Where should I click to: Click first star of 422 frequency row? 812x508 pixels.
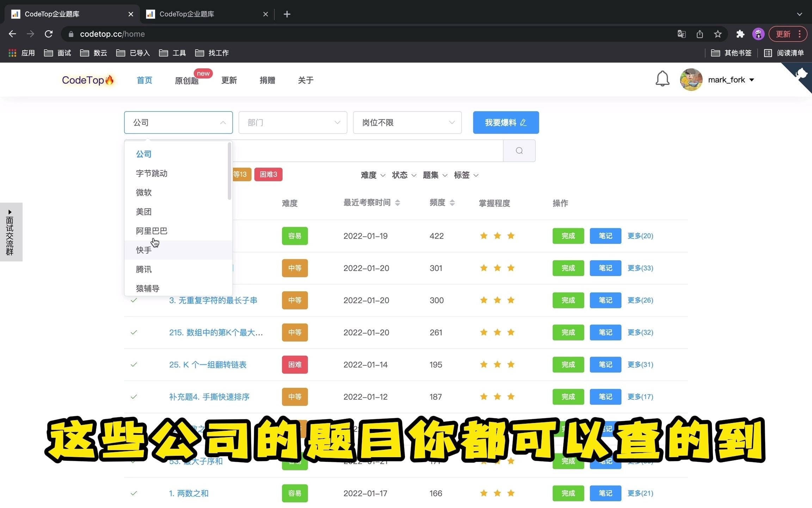click(484, 236)
